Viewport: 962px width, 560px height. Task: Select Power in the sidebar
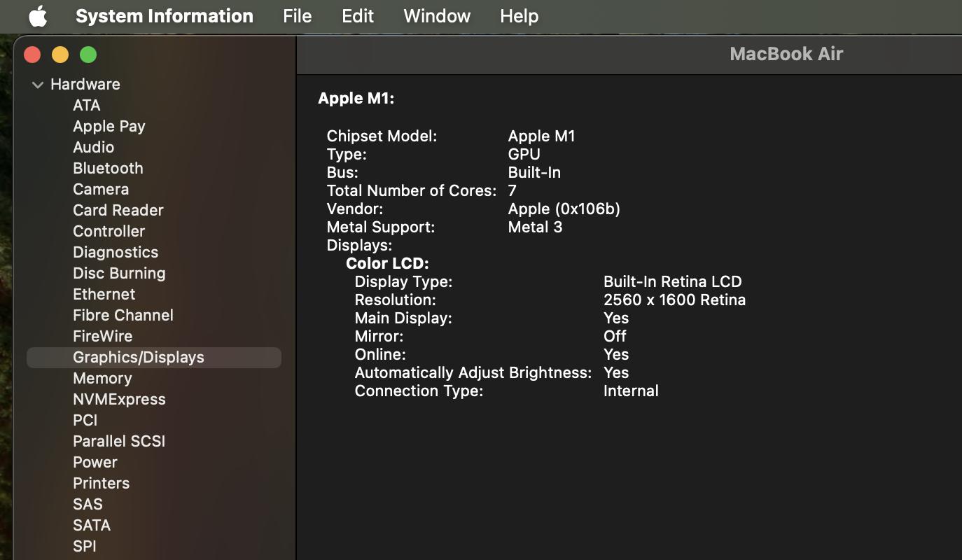tap(95, 462)
